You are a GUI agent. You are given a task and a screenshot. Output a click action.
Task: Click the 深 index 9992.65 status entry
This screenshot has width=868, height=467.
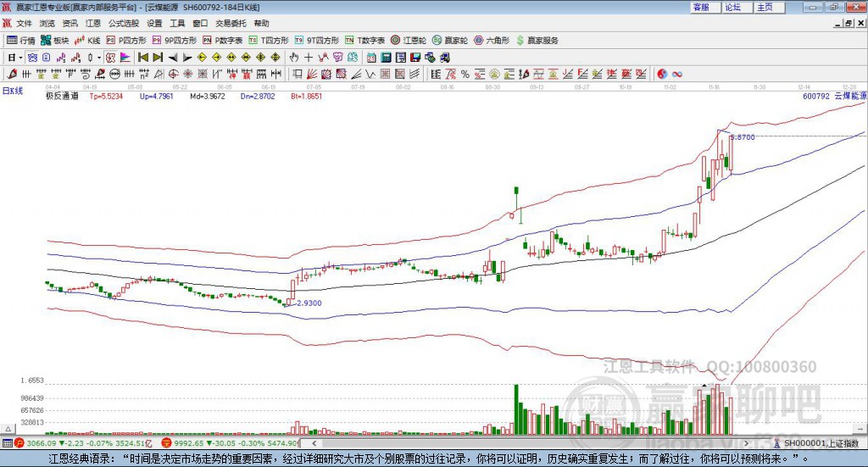pos(231,443)
